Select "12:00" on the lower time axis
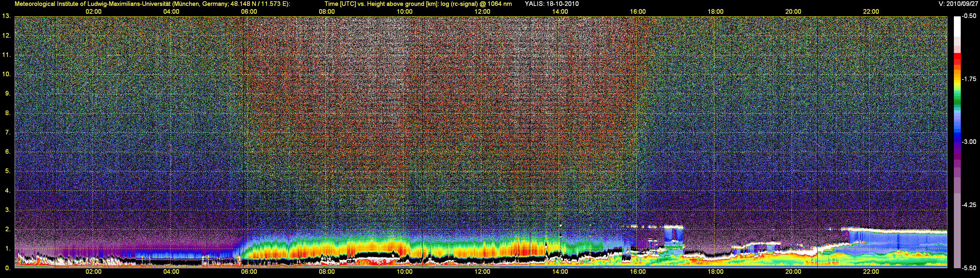Image resolution: width=980 pixels, height=278 pixels. coord(482,272)
